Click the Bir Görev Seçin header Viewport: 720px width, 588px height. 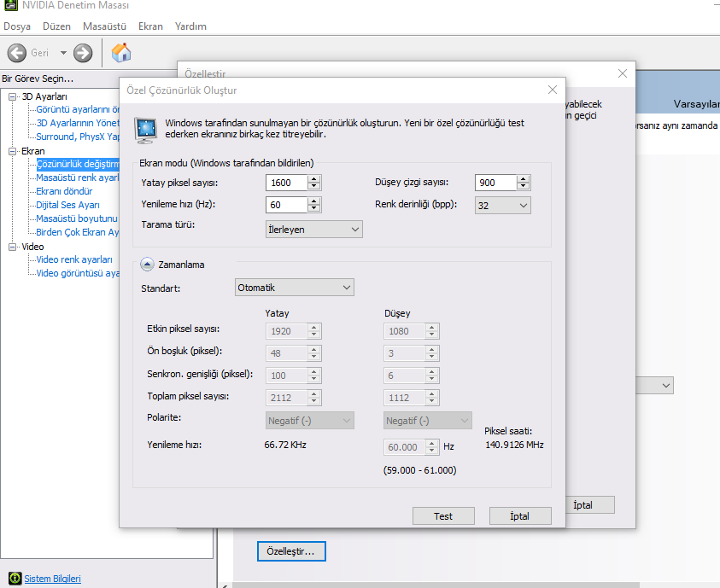point(38,79)
